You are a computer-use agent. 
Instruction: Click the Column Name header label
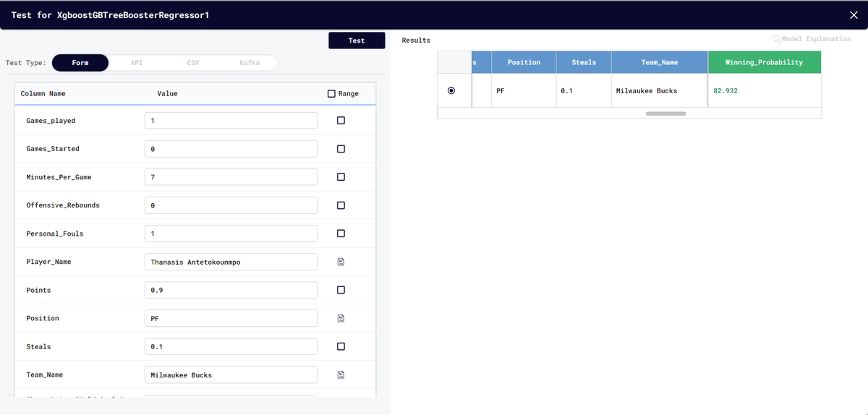(43, 94)
